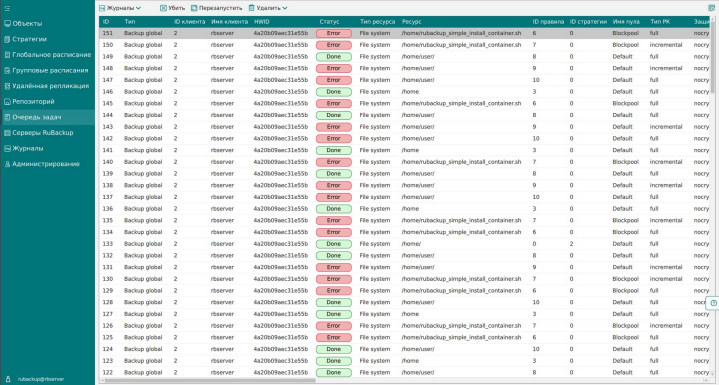Screen dimensions: 719x385
Task: Select the Глобальное расписание icon
Action: [7, 55]
